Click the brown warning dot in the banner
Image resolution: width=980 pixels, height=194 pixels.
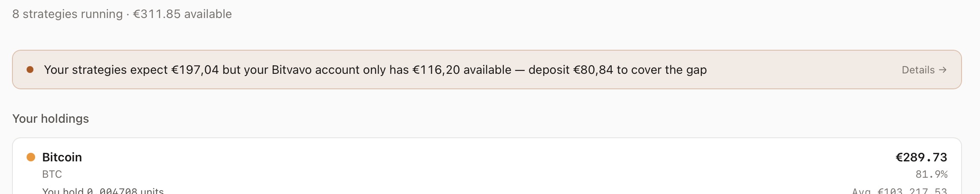pos(30,70)
